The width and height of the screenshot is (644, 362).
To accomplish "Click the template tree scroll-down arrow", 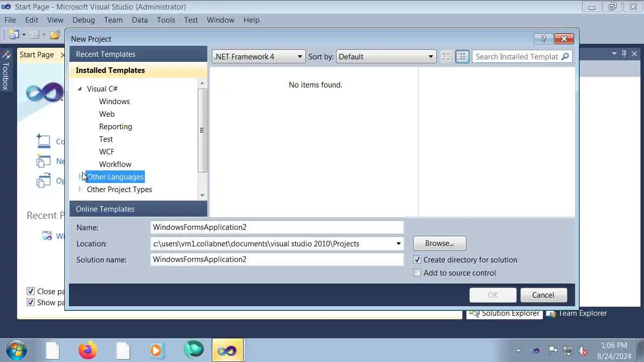I will click(x=202, y=195).
